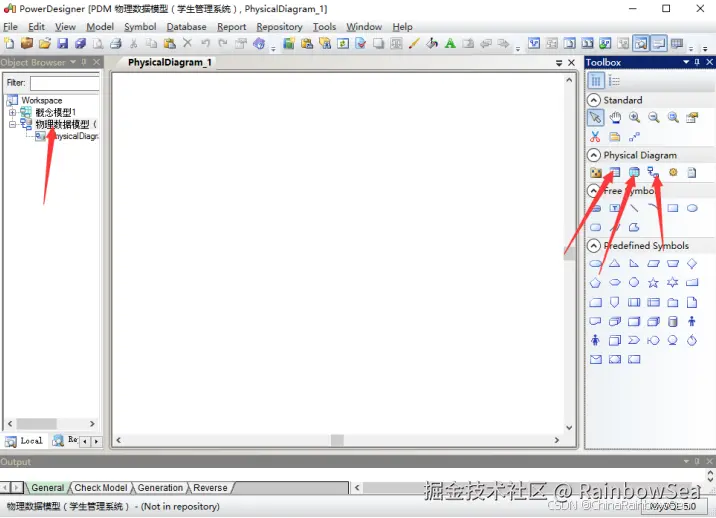Save the model with the floppy disk icon

click(63, 43)
